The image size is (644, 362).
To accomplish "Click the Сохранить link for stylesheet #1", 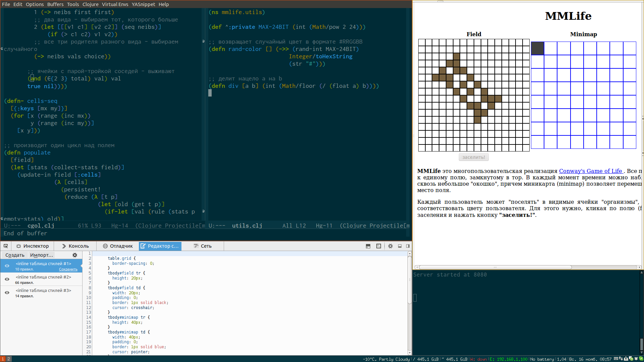I will (x=68, y=269).
